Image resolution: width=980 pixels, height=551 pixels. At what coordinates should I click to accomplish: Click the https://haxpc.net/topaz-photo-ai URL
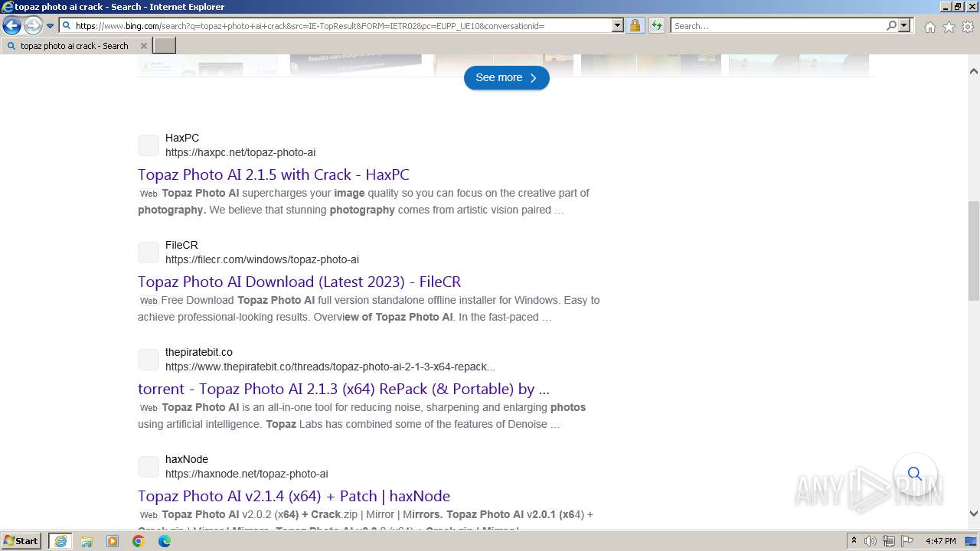click(x=240, y=152)
